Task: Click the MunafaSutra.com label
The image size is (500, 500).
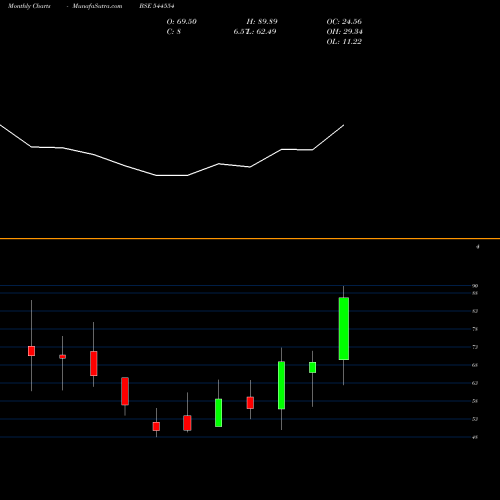Action: click(97, 6)
